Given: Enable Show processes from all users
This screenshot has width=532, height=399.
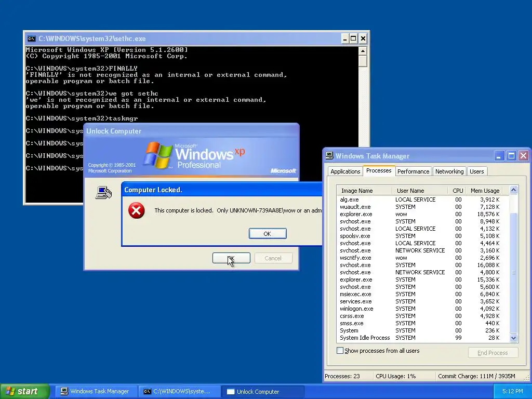Looking at the screenshot, I should point(340,351).
